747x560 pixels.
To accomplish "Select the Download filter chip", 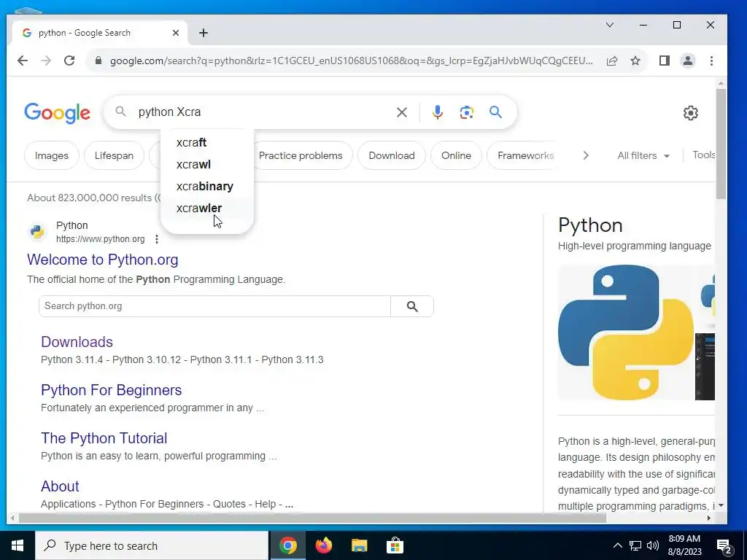I will pos(392,156).
